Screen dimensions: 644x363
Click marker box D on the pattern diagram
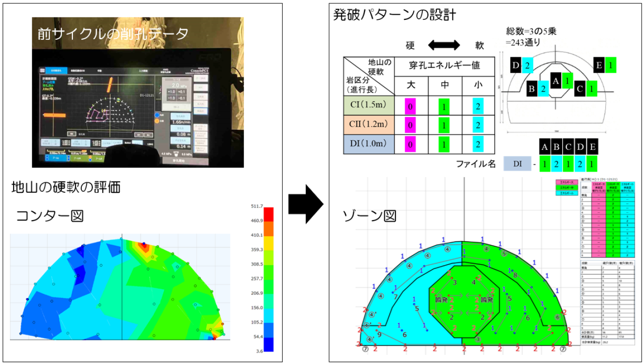[515, 65]
